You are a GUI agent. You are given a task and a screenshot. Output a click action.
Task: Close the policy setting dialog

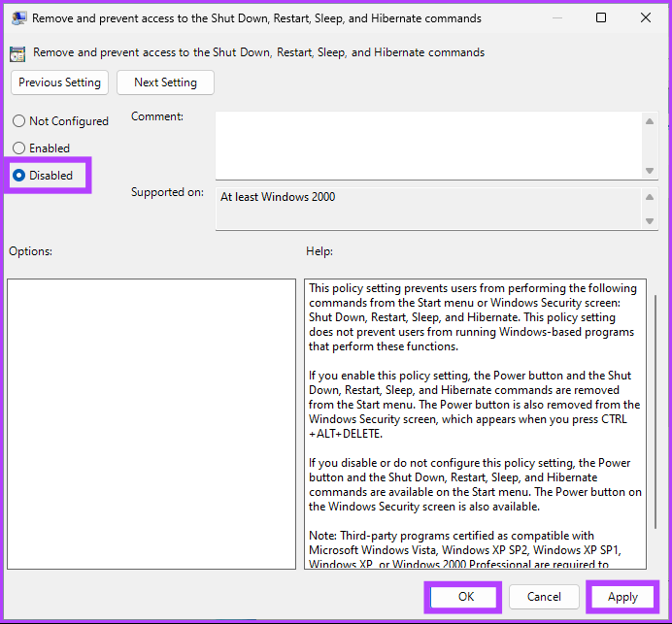[x=646, y=17]
